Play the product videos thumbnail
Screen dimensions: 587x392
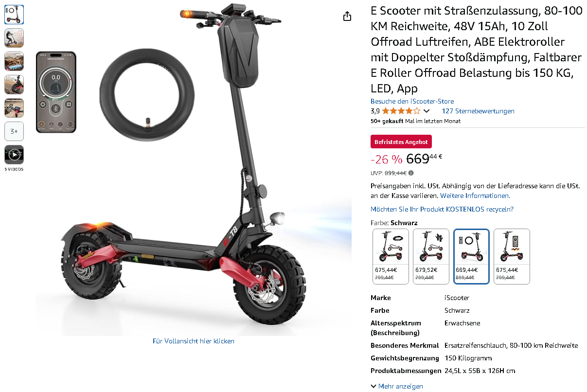click(x=14, y=155)
